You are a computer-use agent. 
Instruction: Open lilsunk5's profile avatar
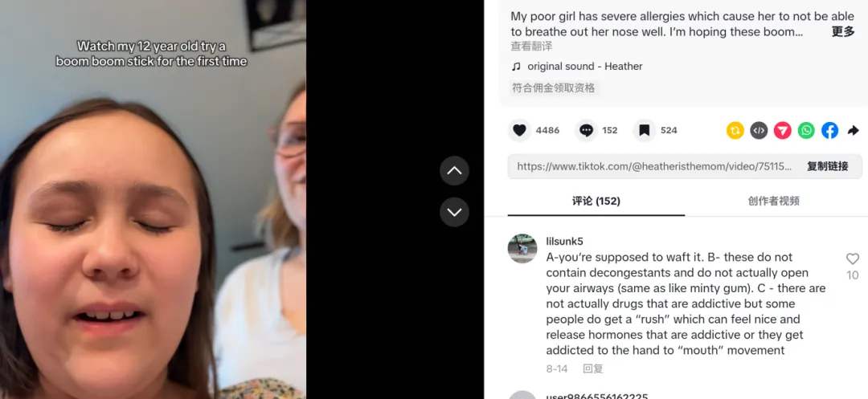[522, 249]
